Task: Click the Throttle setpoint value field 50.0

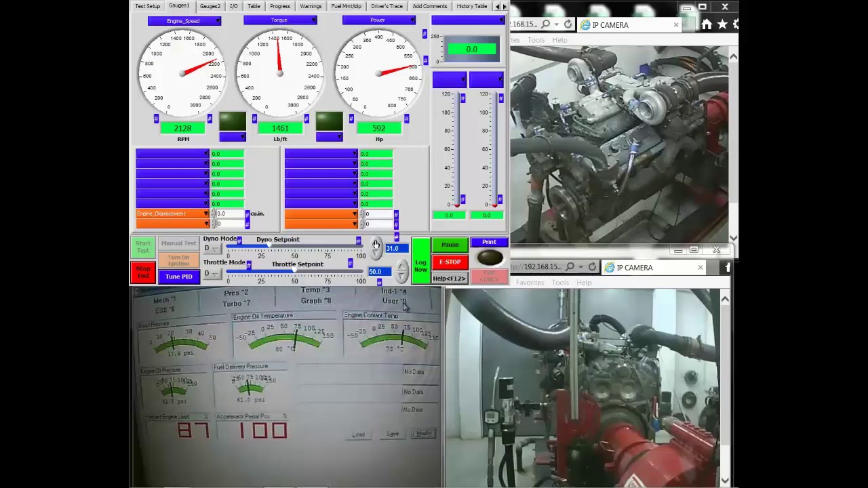Action: pos(378,272)
